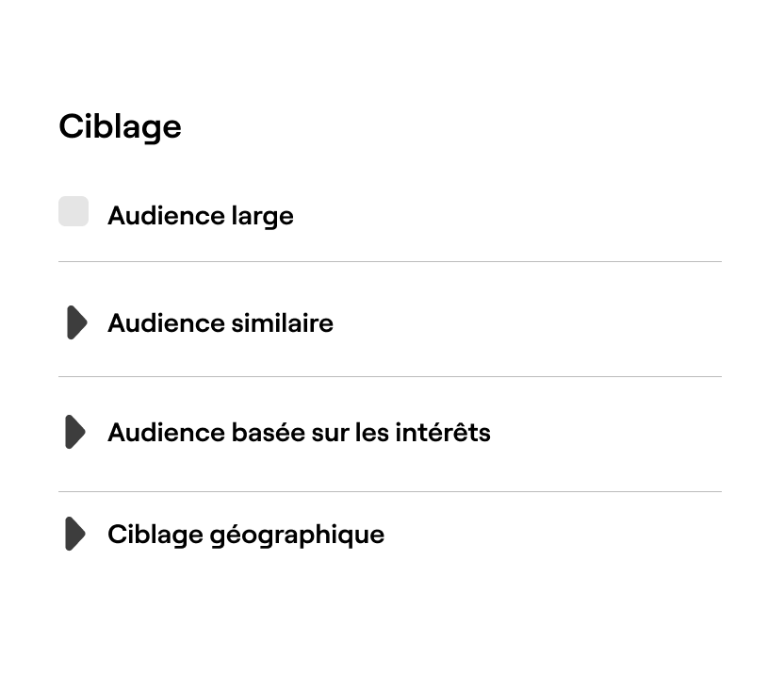Click the Ciblage géographique text label
Screen dimensions: 784x676
click(x=246, y=534)
